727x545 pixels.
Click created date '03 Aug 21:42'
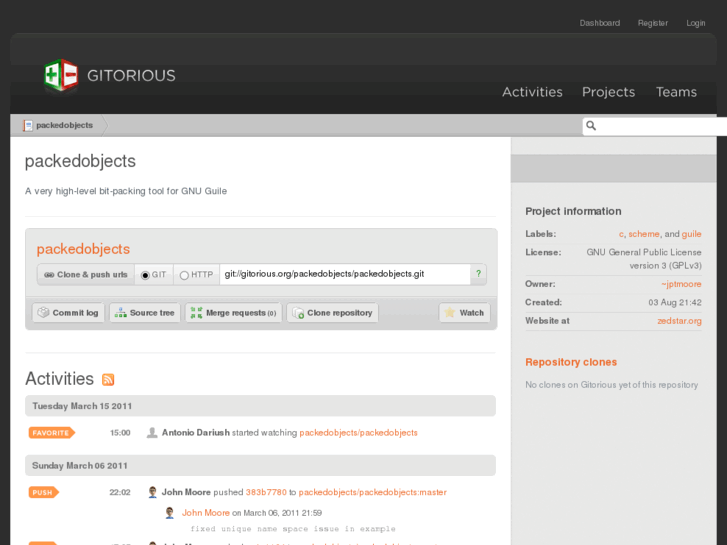click(675, 302)
